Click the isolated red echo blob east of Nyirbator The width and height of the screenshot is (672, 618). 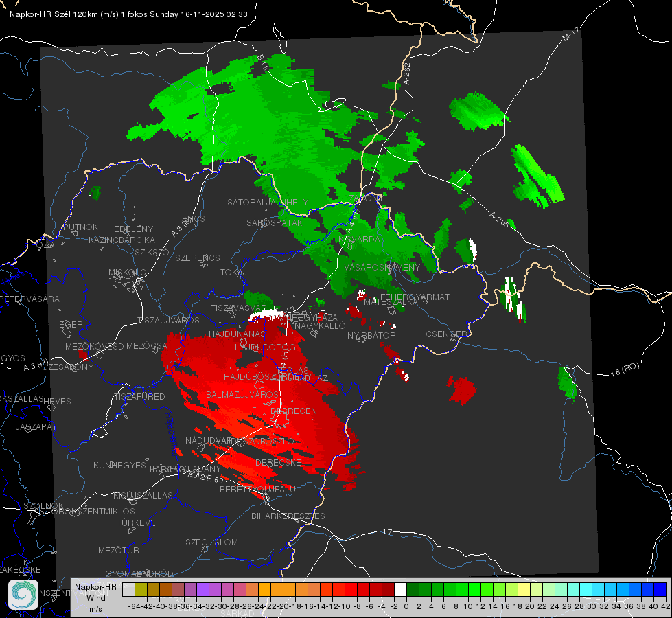point(462,390)
